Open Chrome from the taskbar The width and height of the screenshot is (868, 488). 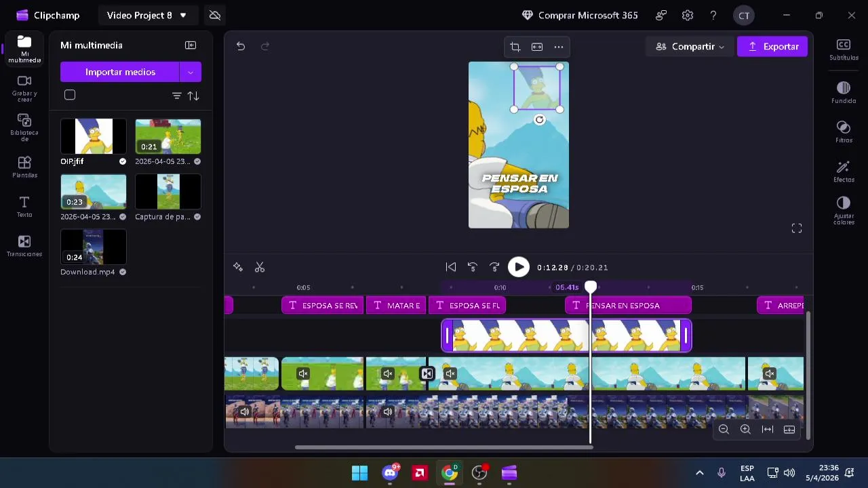[449, 472]
